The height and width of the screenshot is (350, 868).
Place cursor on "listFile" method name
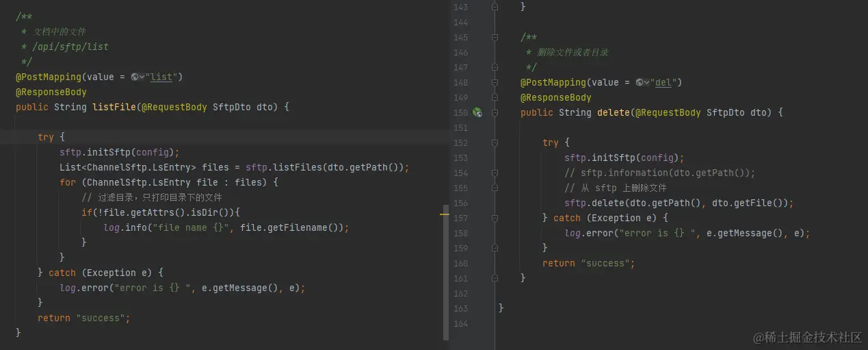pos(114,107)
